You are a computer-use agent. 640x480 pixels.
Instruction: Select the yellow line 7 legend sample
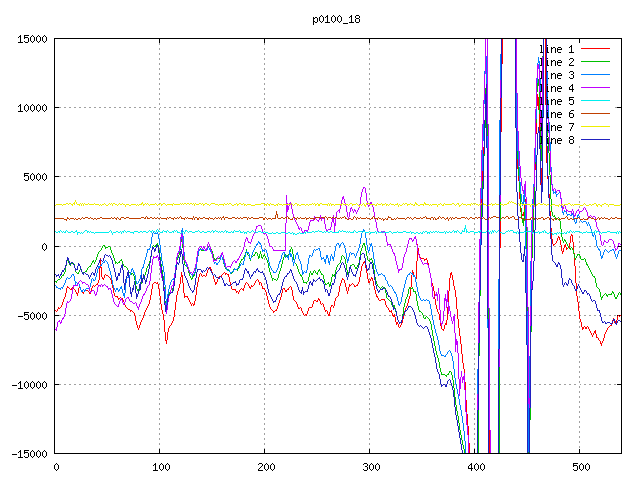point(596,127)
